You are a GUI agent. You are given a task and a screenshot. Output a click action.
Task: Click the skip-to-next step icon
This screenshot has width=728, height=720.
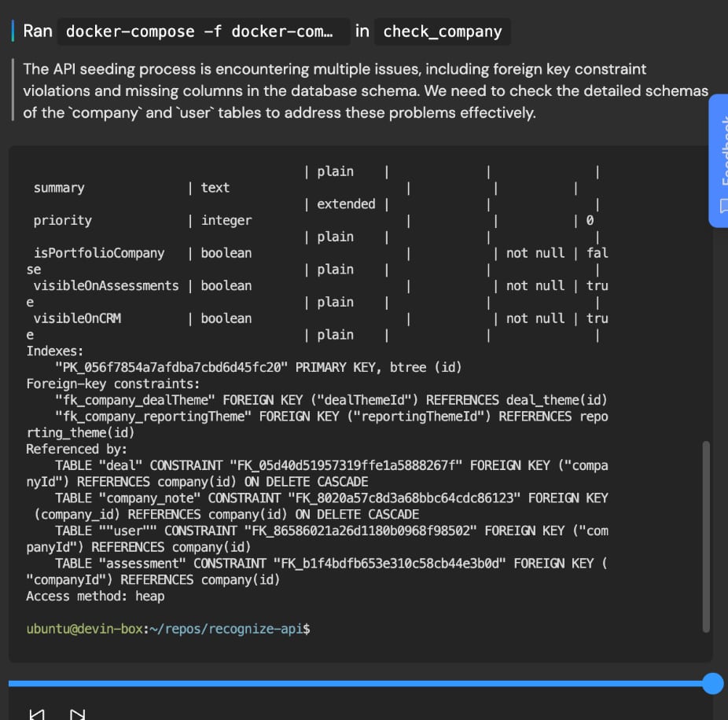pyautogui.click(x=77, y=714)
